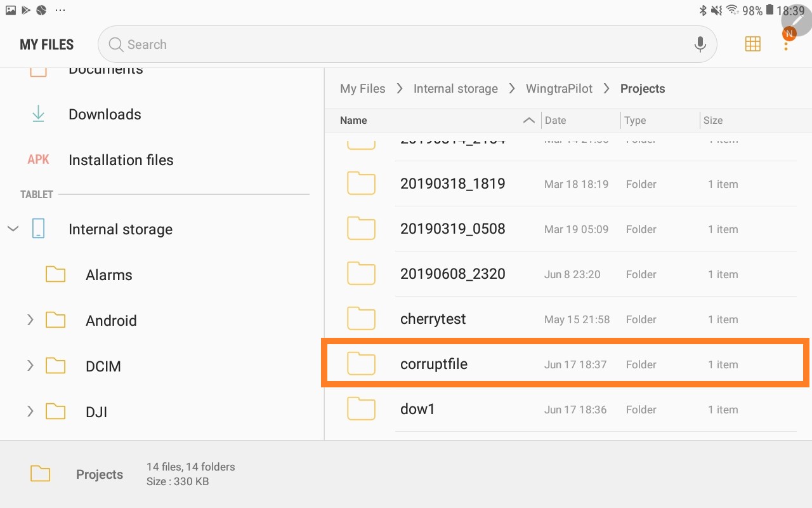Select Alarms folder in sidebar
The image size is (812, 508).
pyautogui.click(x=108, y=275)
